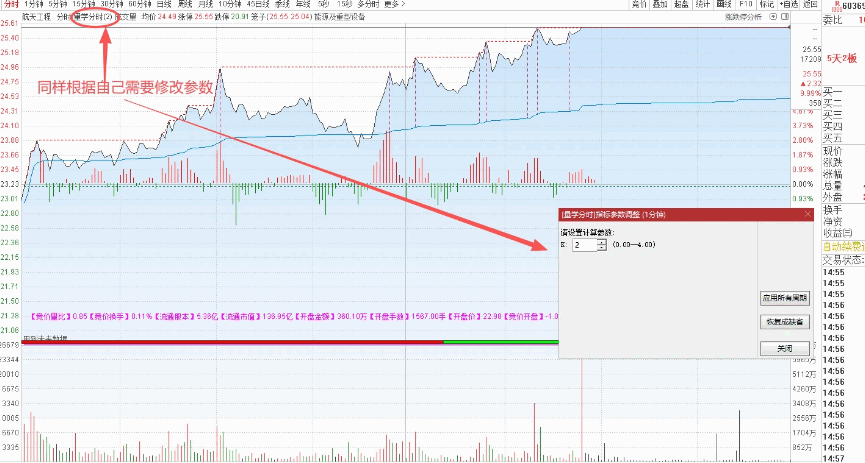Click the 成交量 indicator label
The image size is (865, 463).
[125, 17]
